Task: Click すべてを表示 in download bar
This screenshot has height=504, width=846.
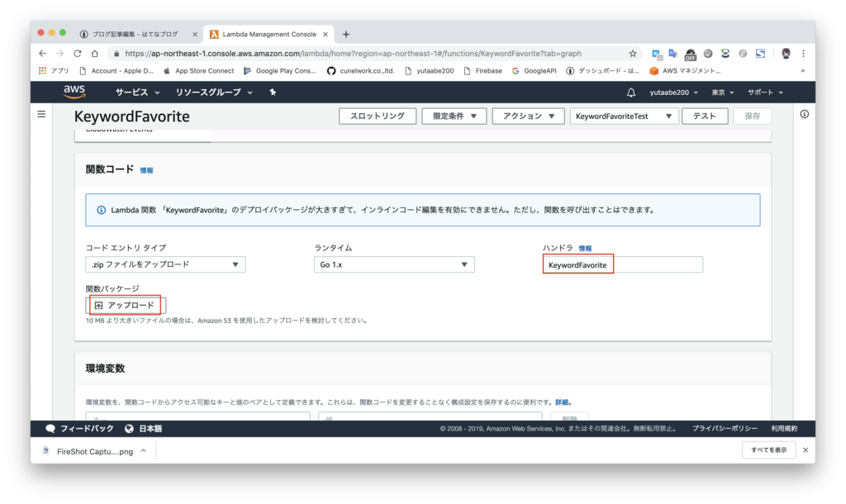Action: coord(769,450)
